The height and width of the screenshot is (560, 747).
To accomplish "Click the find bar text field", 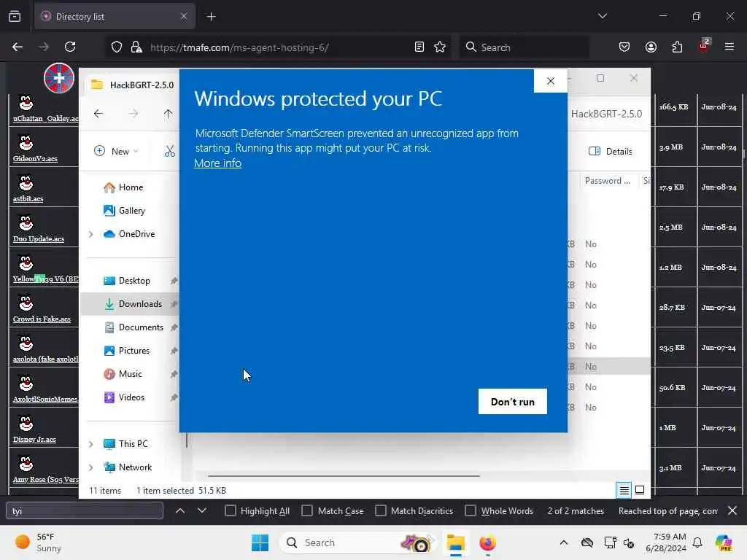I will [x=85, y=511].
